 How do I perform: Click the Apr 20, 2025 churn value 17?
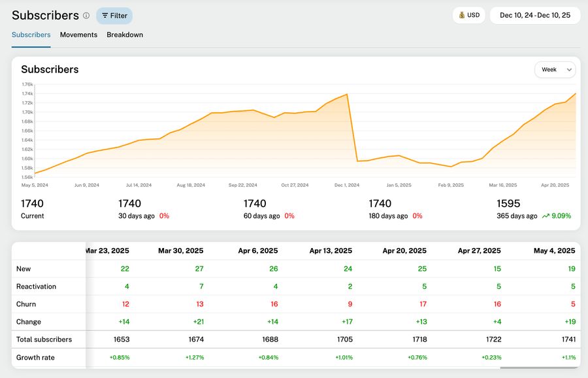pyautogui.click(x=422, y=304)
